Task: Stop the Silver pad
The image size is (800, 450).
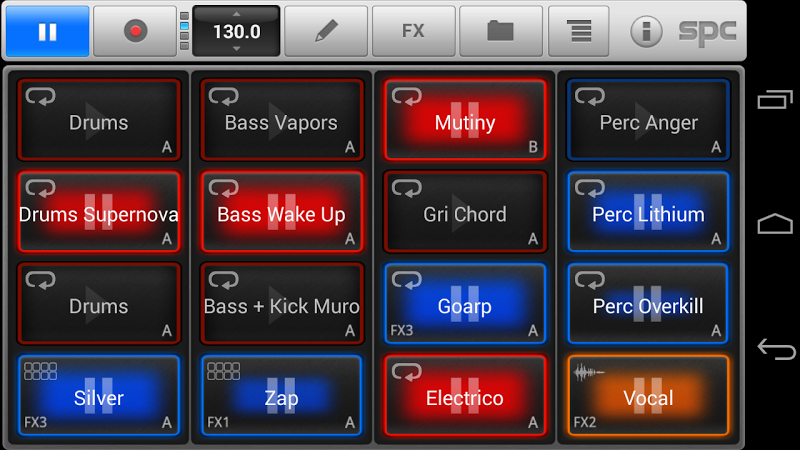Action: click(x=99, y=395)
